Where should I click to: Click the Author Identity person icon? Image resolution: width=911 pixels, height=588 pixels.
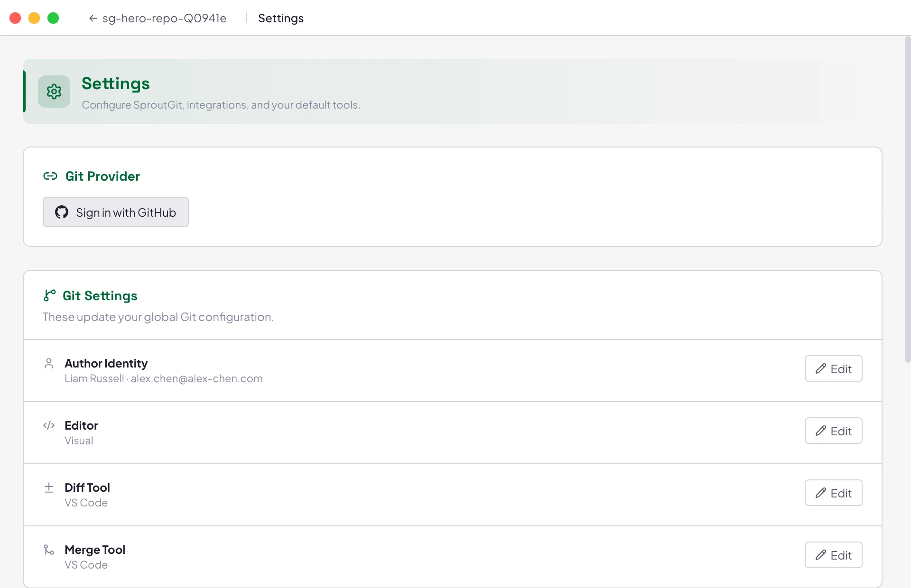pyautogui.click(x=49, y=364)
